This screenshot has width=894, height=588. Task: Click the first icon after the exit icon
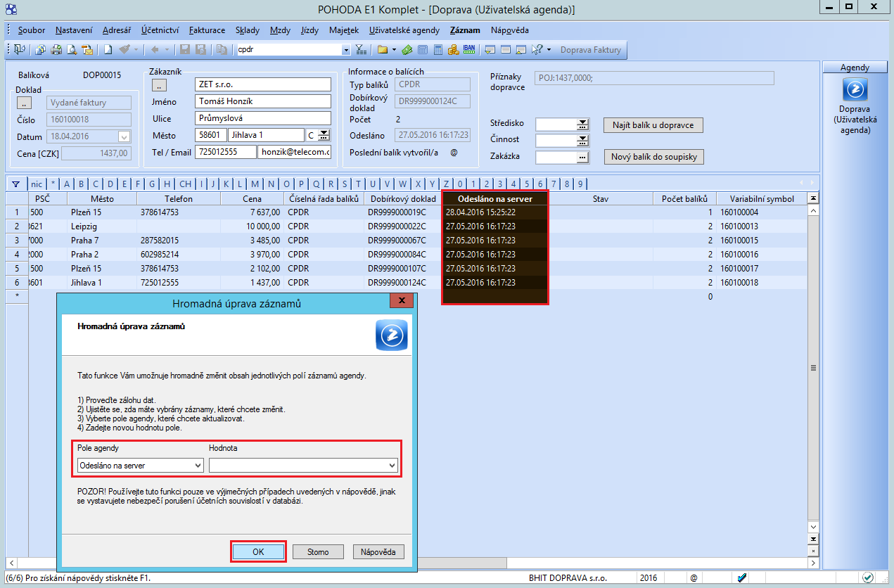41,49
